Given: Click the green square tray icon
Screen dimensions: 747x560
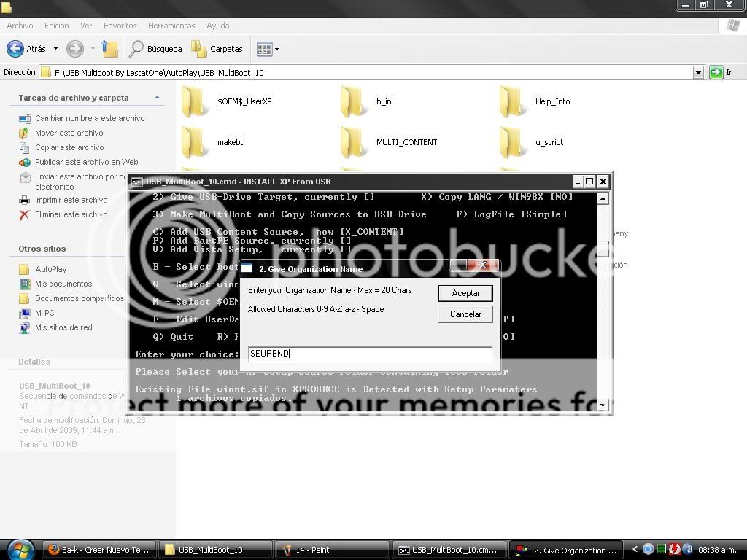Looking at the screenshot, I should click(661, 549).
